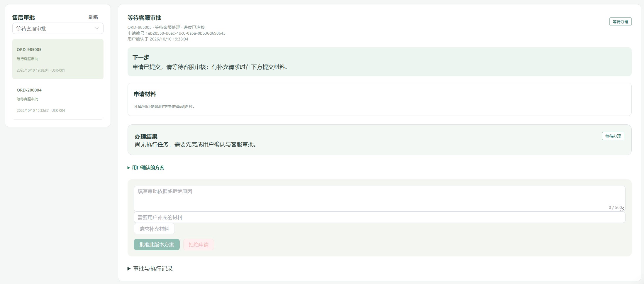Viewport: 644px width, 284px height.
Task: Click the 售后审批 panel title
Action: pyautogui.click(x=23, y=18)
